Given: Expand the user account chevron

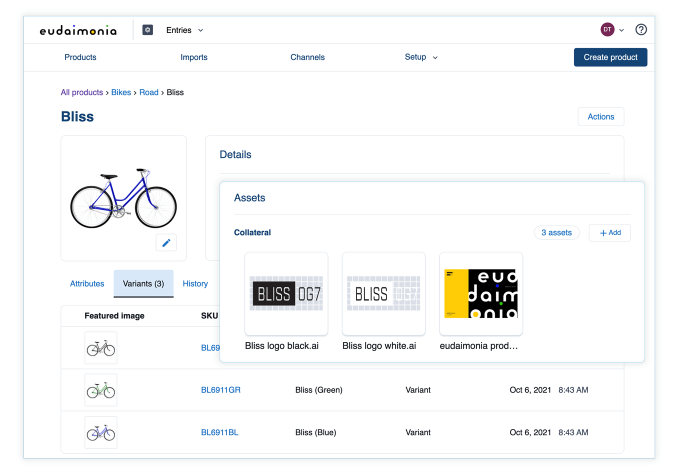Looking at the screenshot, I should [621, 30].
